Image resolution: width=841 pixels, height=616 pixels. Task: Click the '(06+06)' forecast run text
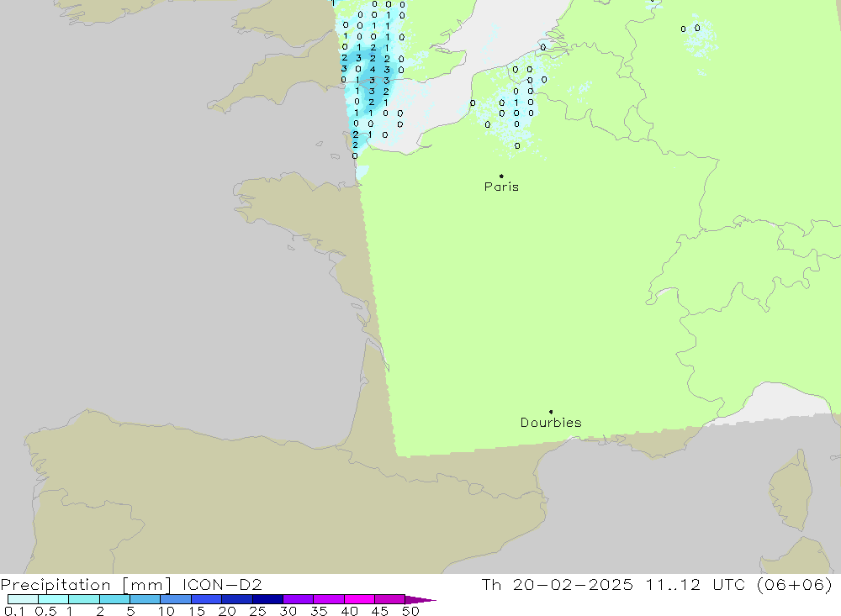tap(795, 584)
